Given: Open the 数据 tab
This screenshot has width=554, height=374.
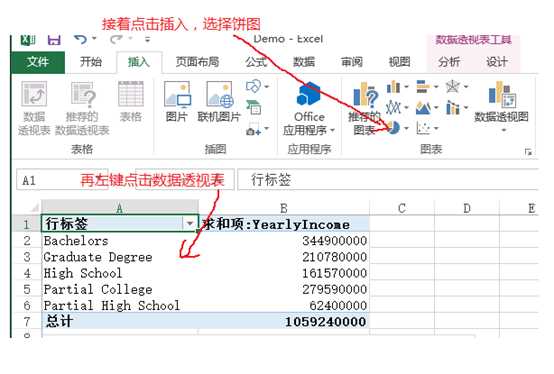Looking at the screenshot, I should 304,62.
